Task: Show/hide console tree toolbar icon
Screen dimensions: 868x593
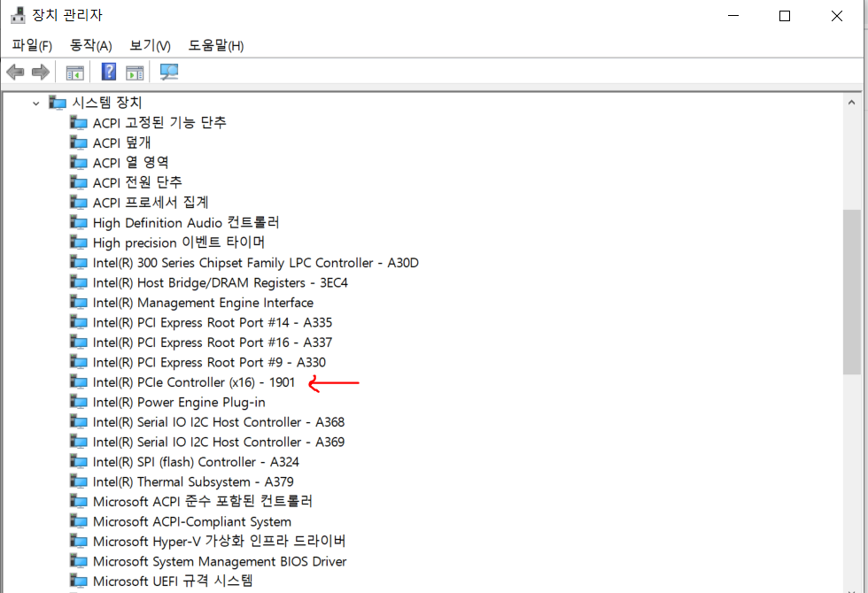Action: [x=74, y=73]
